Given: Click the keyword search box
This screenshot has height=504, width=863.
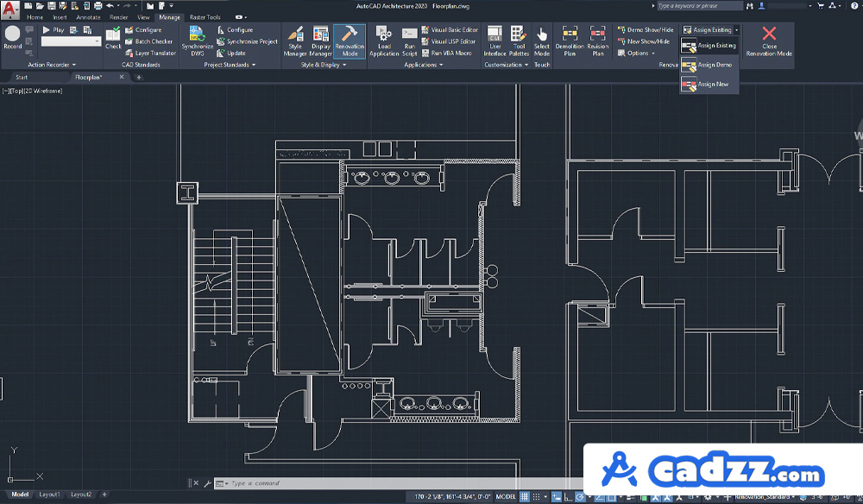Looking at the screenshot, I should coord(700,6).
